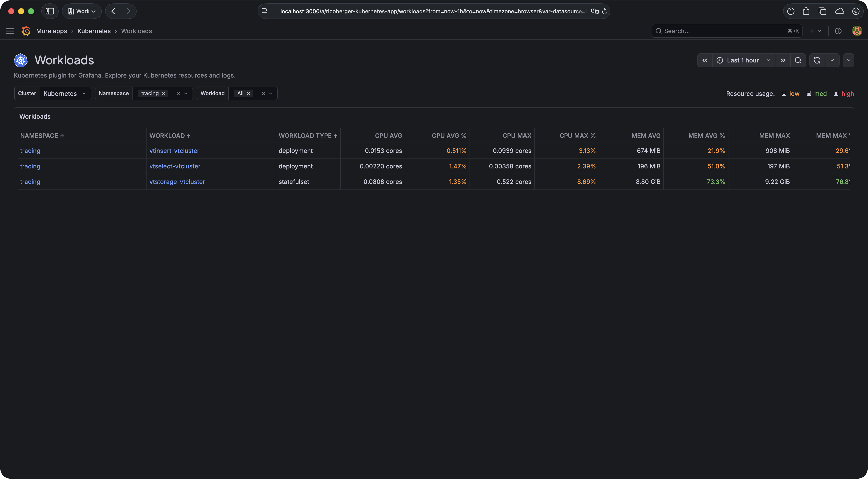Focus the Grafana Search field
Viewport: 868px width, 479px height.
click(727, 31)
